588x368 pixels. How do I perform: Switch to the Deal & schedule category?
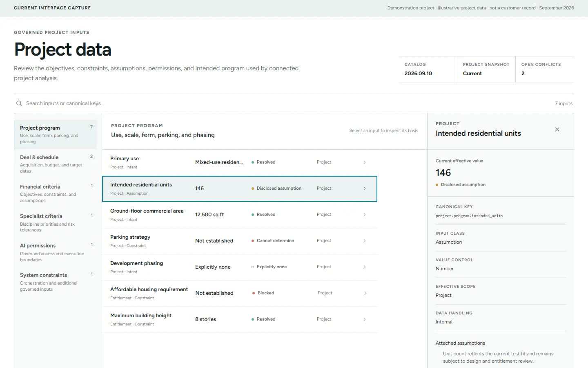click(x=56, y=164)
